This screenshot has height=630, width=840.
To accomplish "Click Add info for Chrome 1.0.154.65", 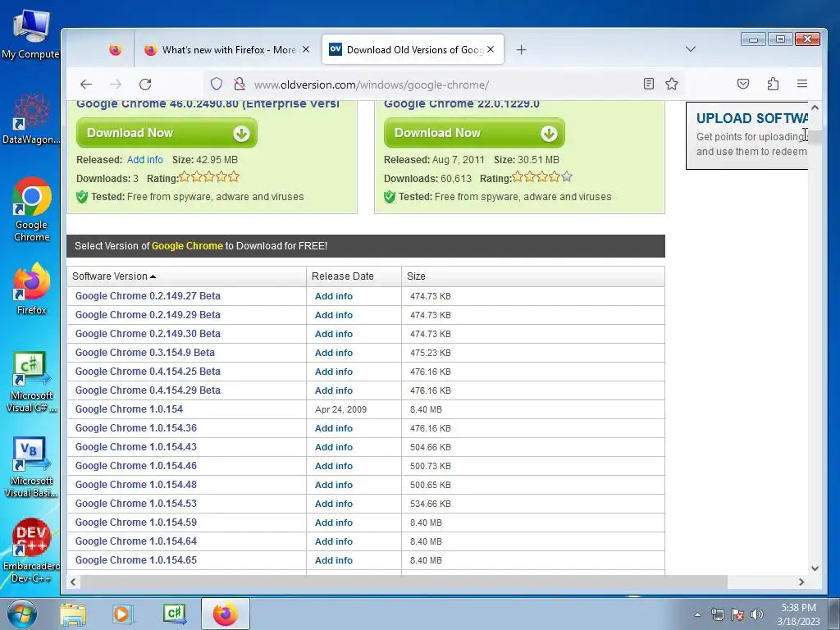I will pyautogui.click(x=334, y=560).
